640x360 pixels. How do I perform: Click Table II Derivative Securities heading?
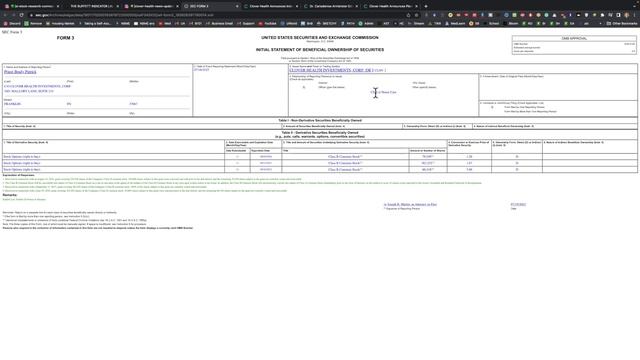point(320,133)
